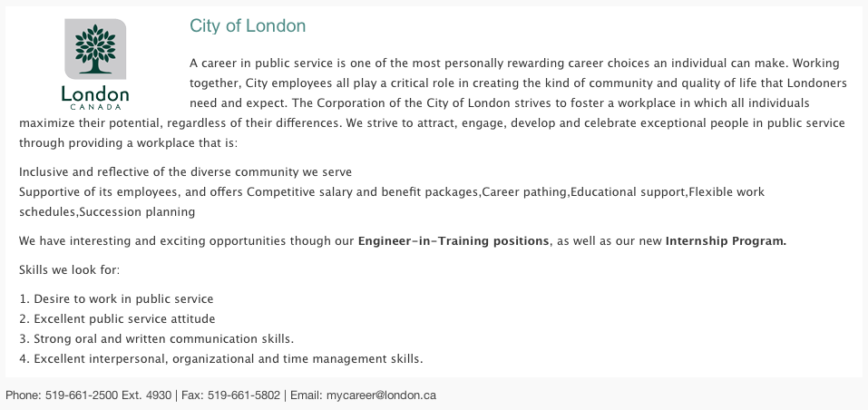Open the City of London heading
The width and height of the screenshot is (868, 410).
click(x=248, y=26)
